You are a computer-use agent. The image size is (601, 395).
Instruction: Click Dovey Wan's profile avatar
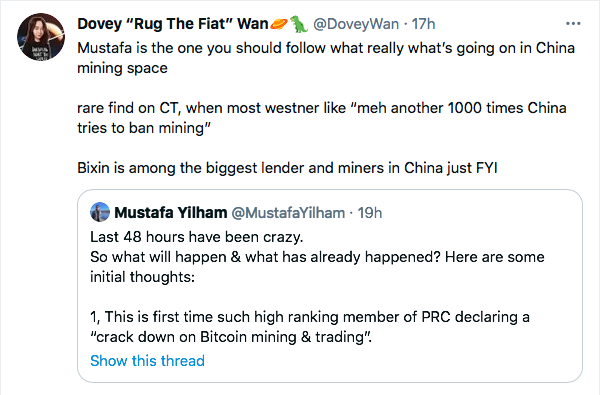tap(41, 37)
